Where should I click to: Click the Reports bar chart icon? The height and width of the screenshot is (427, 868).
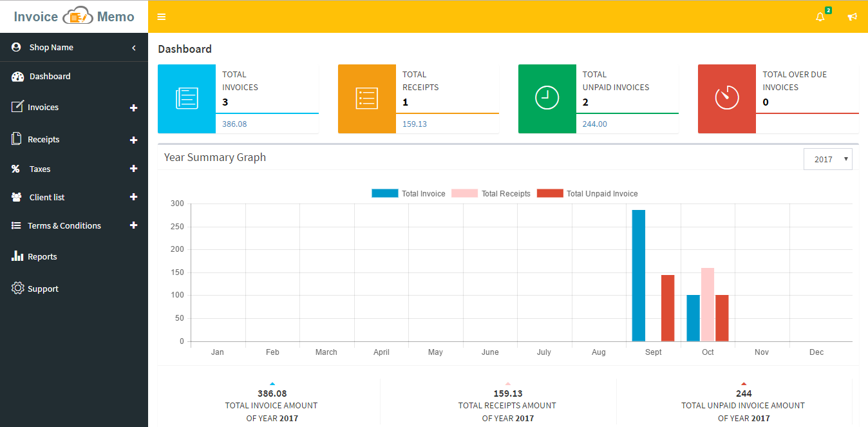(17, 256)
